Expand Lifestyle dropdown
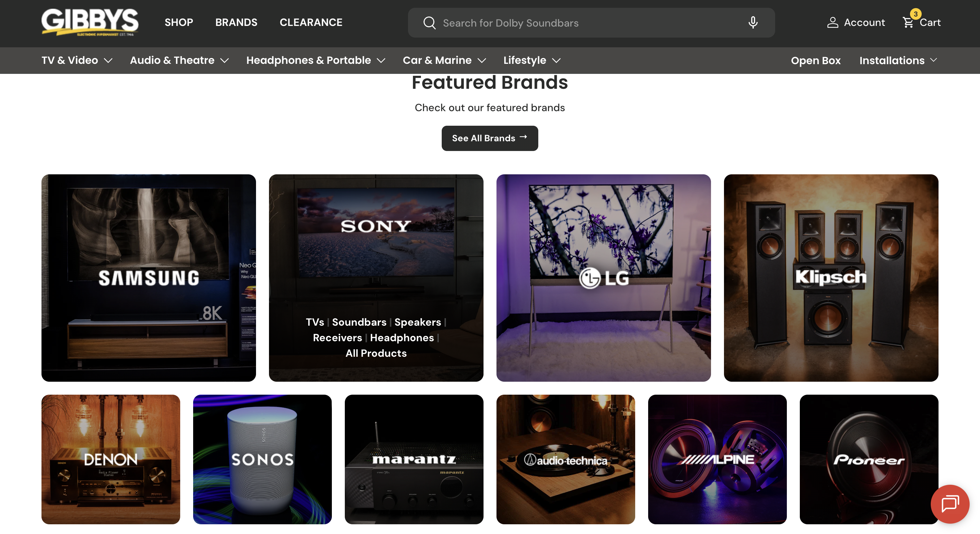Image resolution: width=980 pixels, height=534 pixels. coord(532,60)
